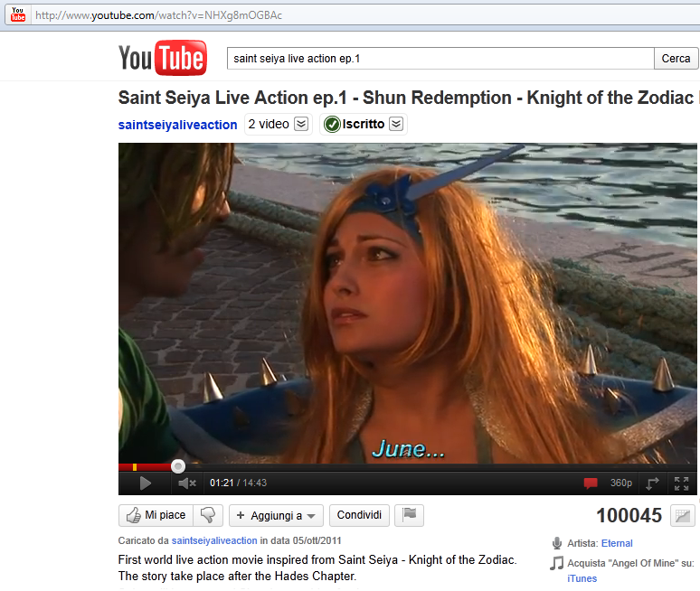Click the YouTube logo
Screen dimensions: 700x591
(163, 58)
